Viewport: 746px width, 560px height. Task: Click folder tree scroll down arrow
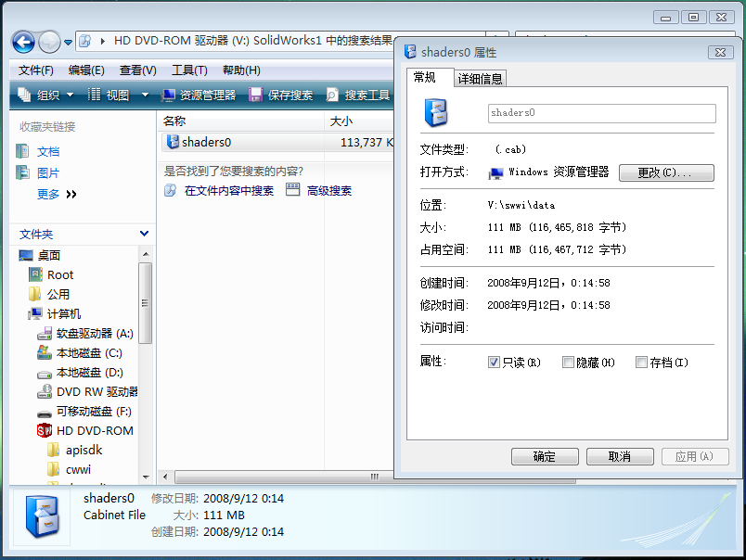pyautogui.click(x=146, y=477)
